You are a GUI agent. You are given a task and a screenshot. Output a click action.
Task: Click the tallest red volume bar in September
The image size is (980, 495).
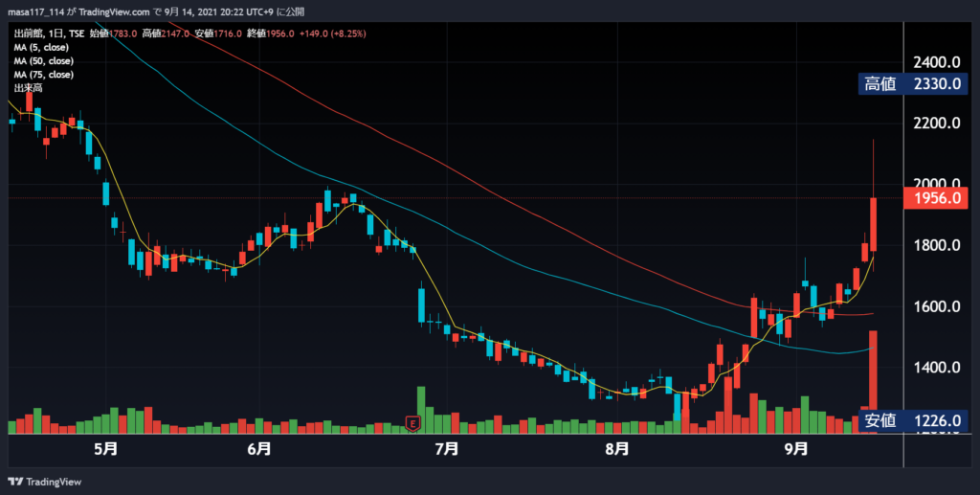click(x=873, y=382)
